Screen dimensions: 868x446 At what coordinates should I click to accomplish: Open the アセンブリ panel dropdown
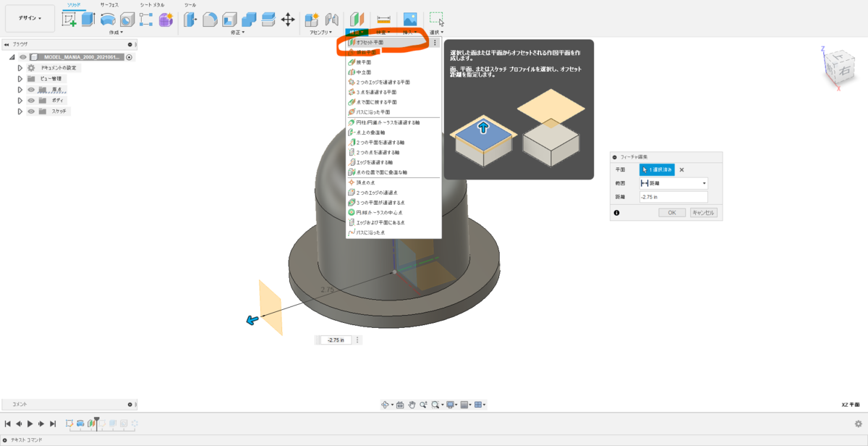point(322,33)
